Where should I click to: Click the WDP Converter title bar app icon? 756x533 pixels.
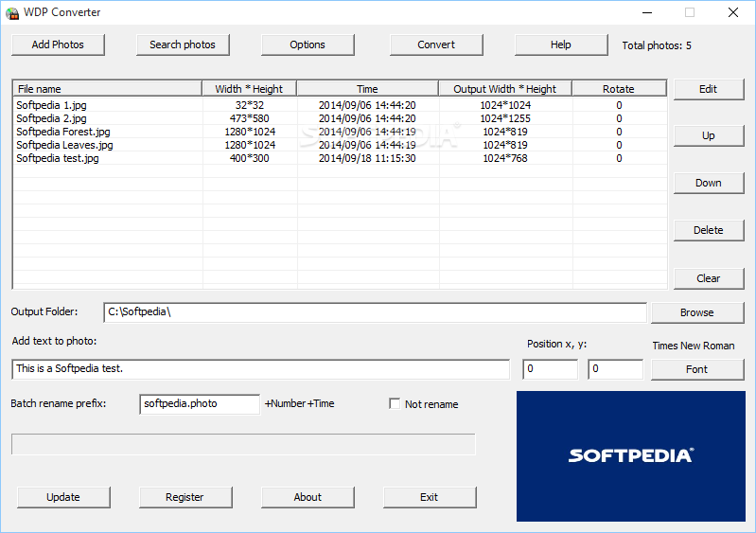tap(12, 12)
